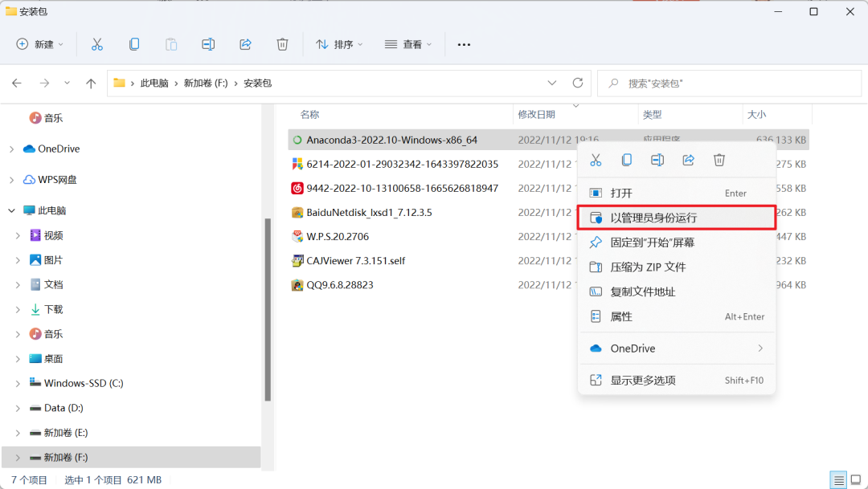Click the W.P.S.20.2706 file icon
The image size is (868, 489).
point(297,237)
